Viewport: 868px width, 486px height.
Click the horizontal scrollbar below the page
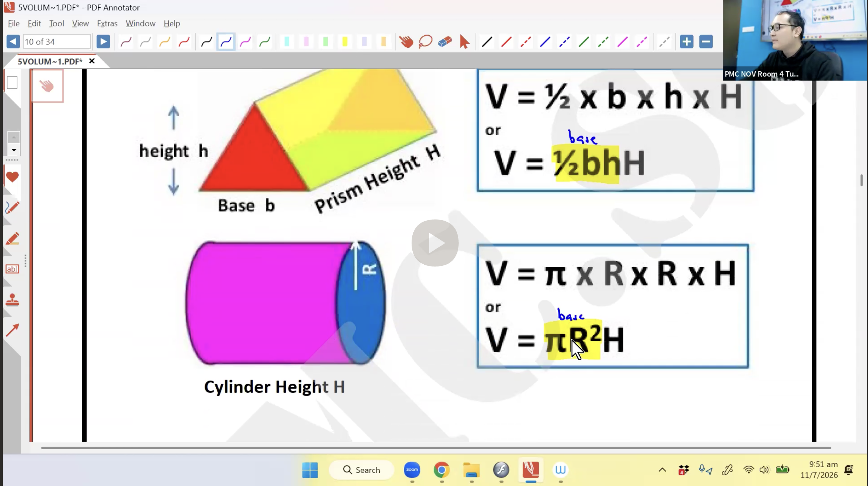(436, 448)
